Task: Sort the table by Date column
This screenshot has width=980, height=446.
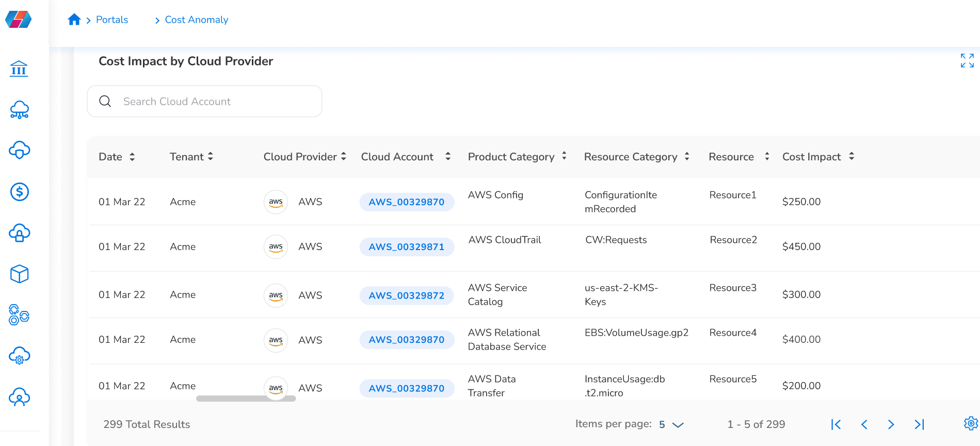Action: coord(132,157)
